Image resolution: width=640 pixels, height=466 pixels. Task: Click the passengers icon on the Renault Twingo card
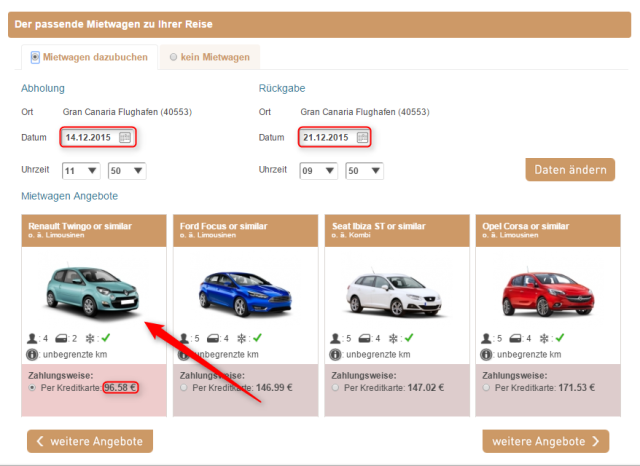(32, 338)
